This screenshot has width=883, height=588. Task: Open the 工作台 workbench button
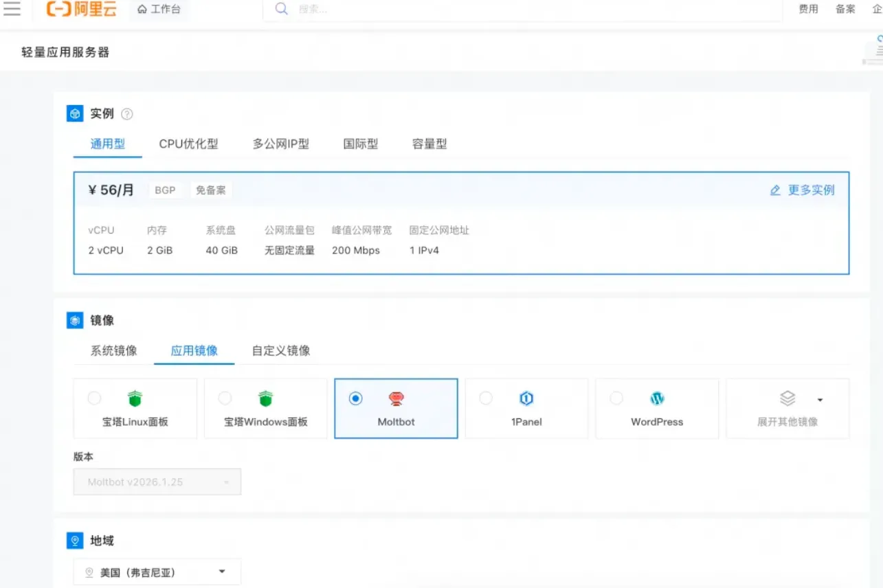[159, 10]
